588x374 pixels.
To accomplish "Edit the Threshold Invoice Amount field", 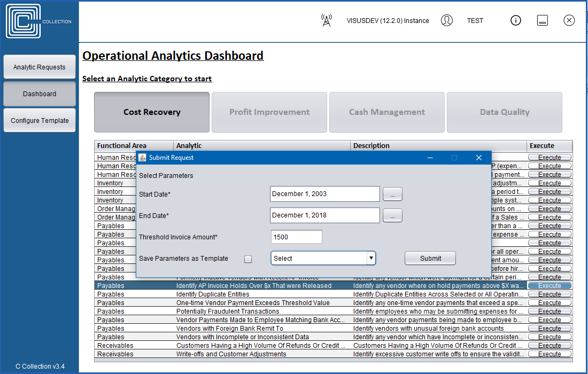I will tap(296, 237).
